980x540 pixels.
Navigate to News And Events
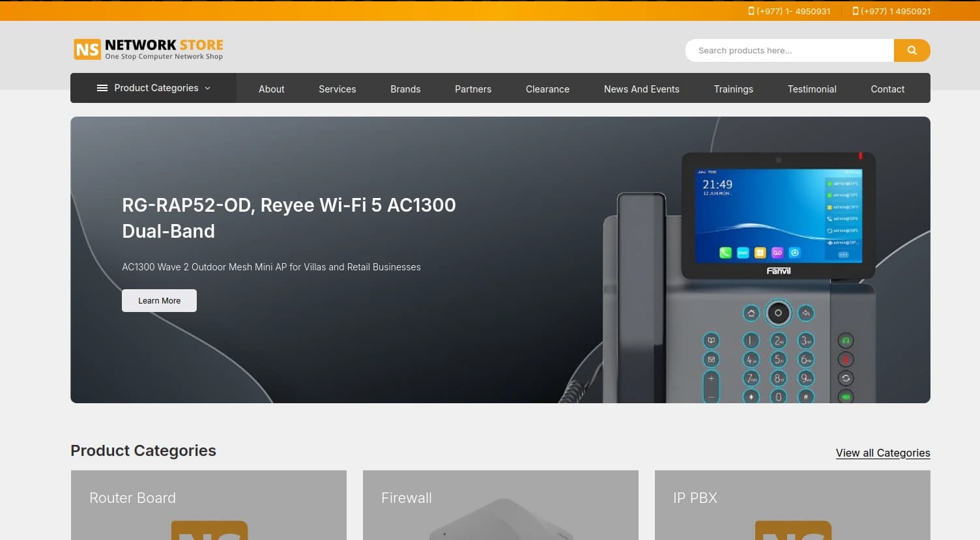pos(641,89)
